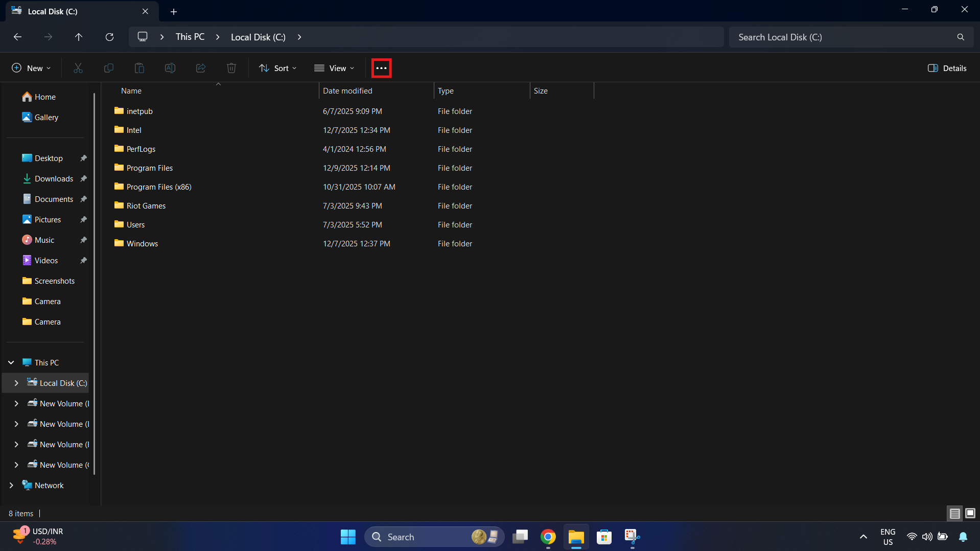This screenshot has height=551, width=980.
Task: Expand the Network tree node
Action: 11,485
